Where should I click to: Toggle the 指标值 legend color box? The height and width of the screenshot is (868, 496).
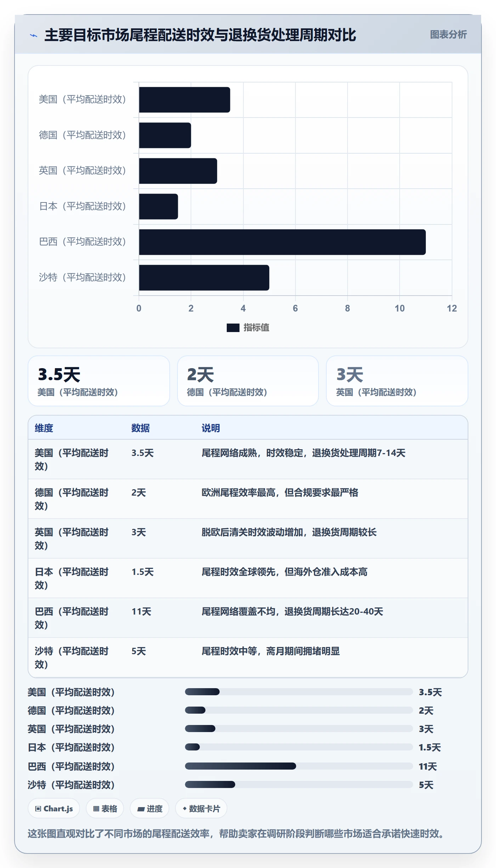233,328
